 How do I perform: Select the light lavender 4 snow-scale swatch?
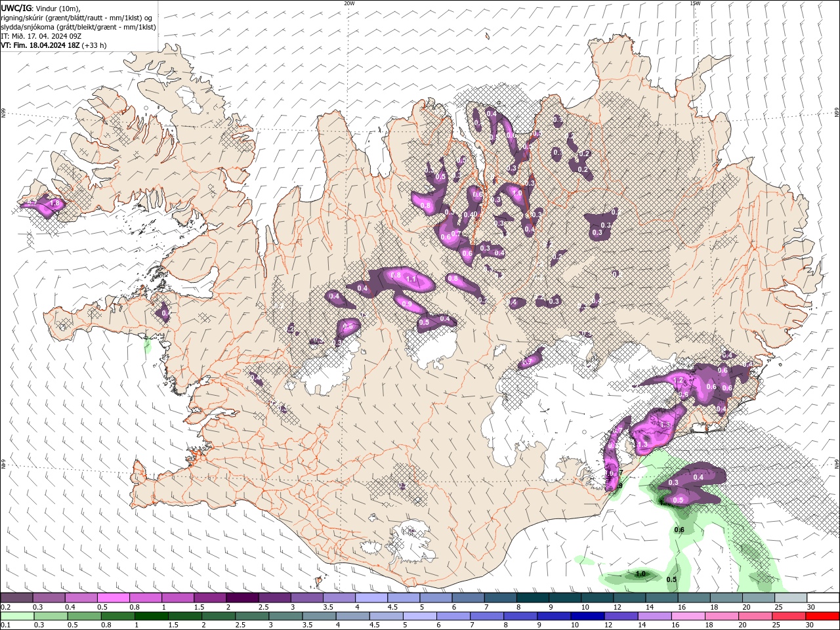click(x=371, y=598)
